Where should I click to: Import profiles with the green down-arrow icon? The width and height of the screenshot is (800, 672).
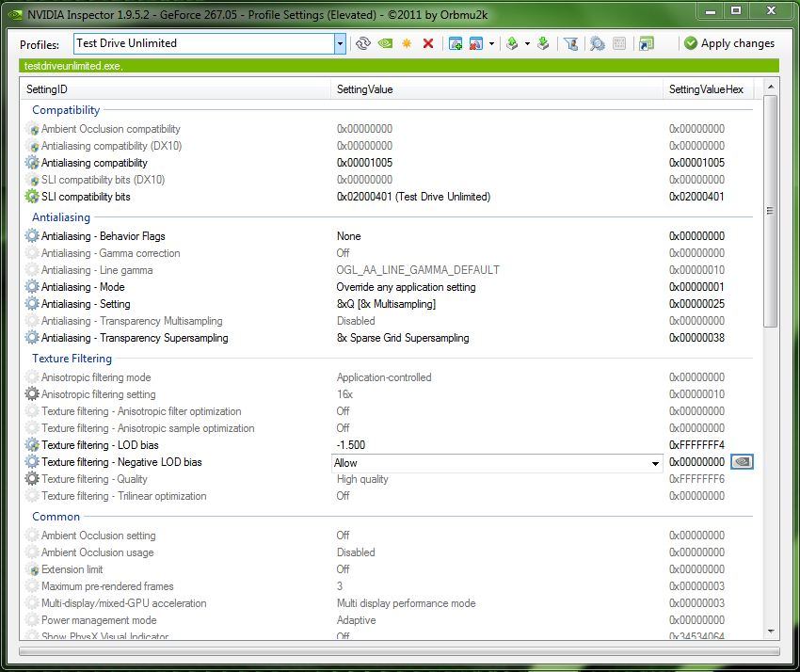point(543,44)
